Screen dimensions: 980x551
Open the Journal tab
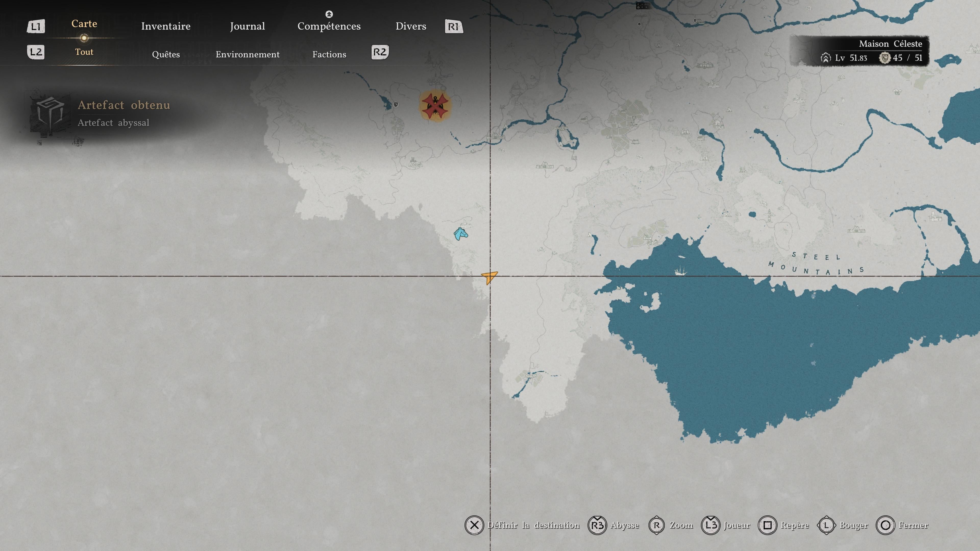(x=247, y=26)
